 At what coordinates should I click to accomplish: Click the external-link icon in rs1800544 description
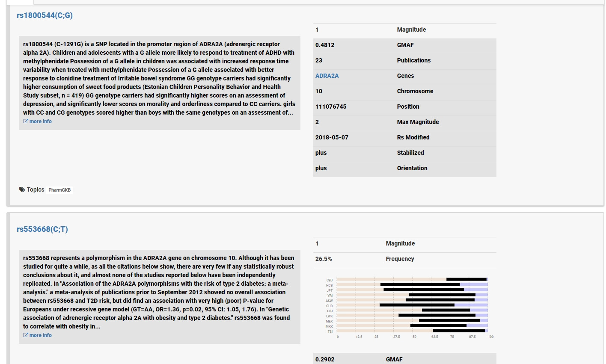click(26, 121)
